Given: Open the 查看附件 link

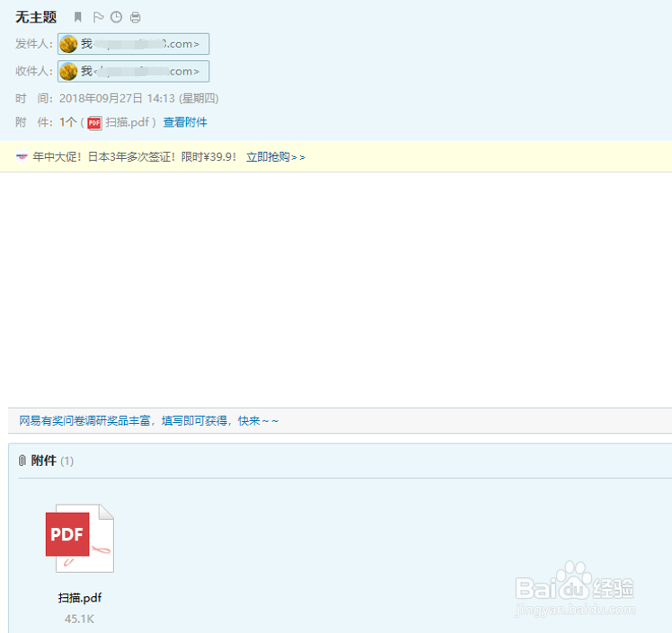Looking at the screenshot, I should tap(185, 122).
